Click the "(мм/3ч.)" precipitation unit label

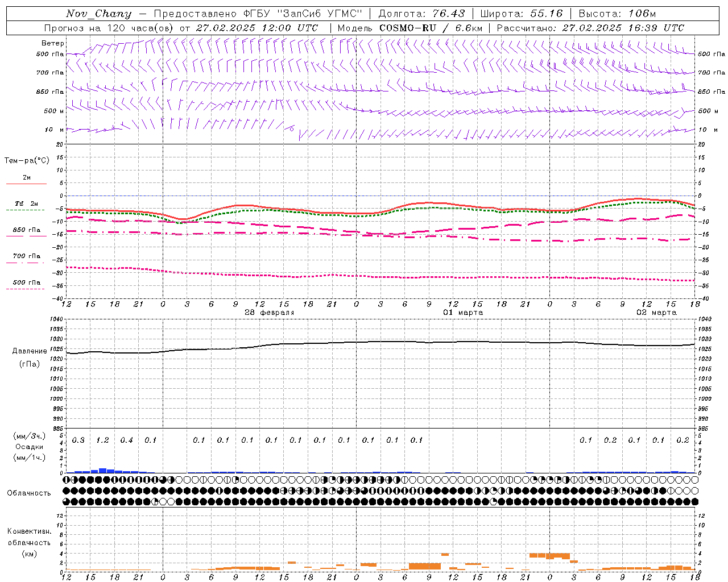pyautogui.click(x=30, y=436)
